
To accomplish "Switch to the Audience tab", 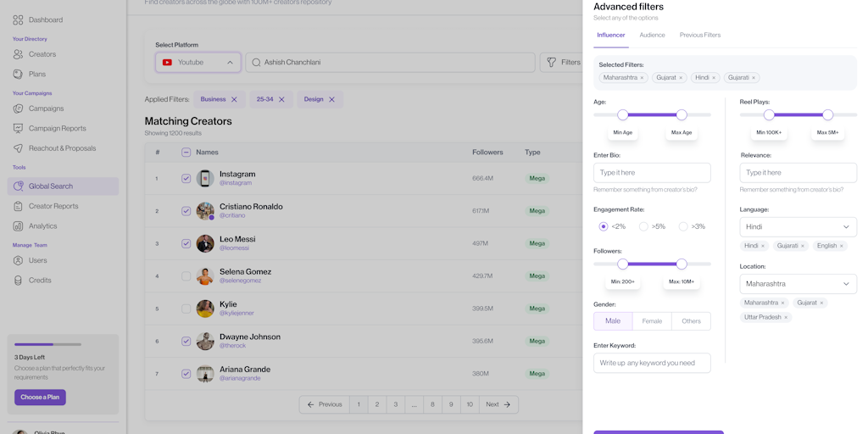I will 652,35.
